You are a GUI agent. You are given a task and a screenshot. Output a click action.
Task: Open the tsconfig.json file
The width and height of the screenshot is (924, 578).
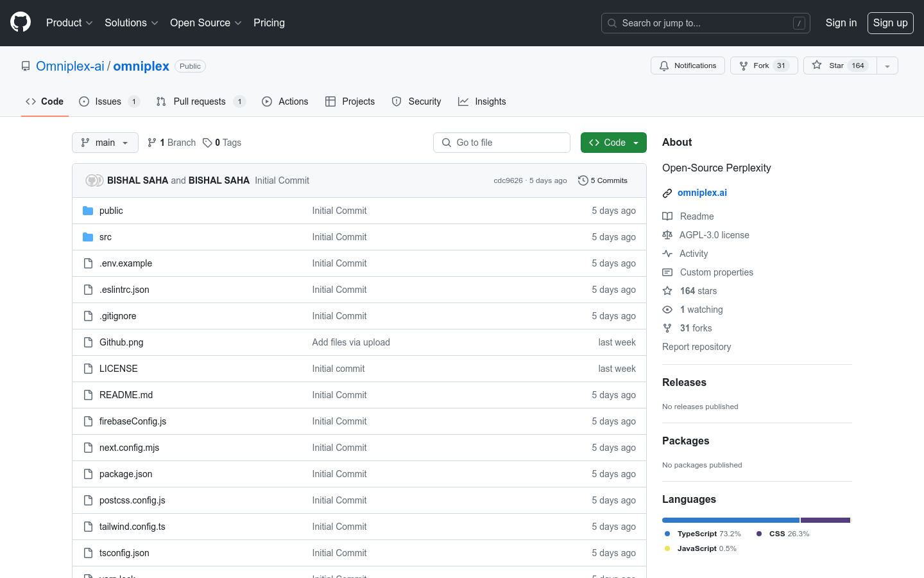[124, 553]
